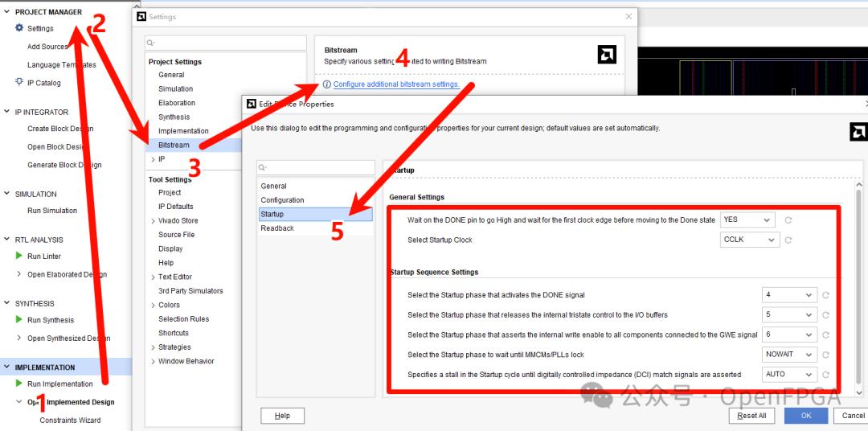Click the IP Catalog icon
868x431 pixels.
pos(19,83)
